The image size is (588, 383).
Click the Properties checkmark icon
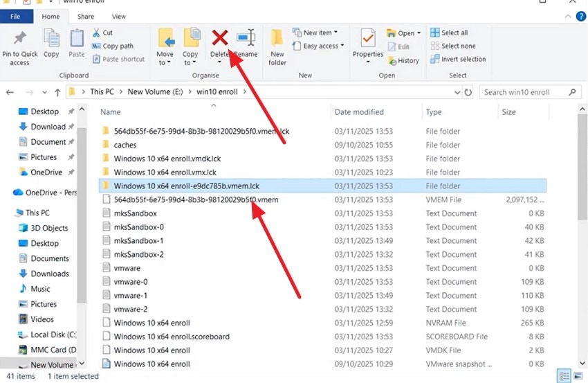[x=368, y=38]
